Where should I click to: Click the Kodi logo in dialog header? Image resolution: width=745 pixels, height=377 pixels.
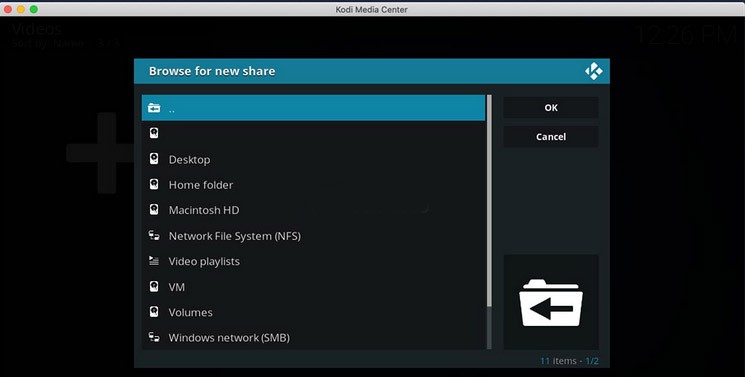click(x=593, y=71)
